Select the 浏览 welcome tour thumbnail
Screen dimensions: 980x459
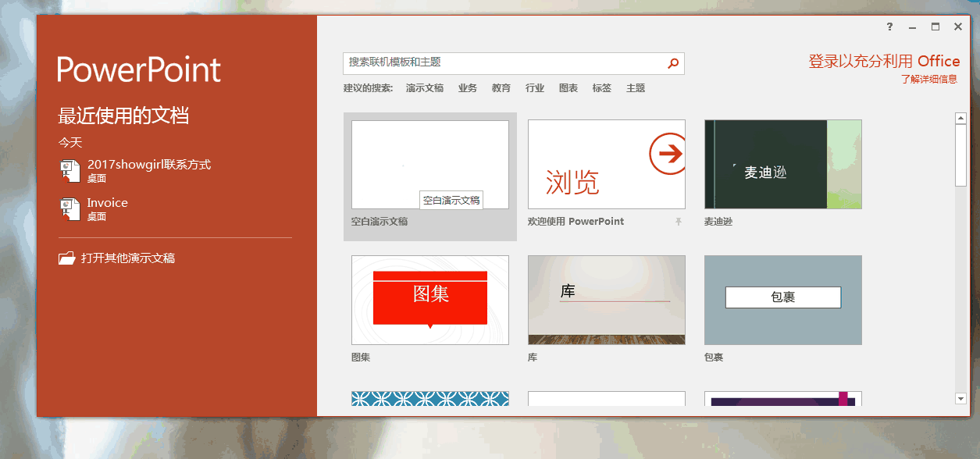coord(607,165)
